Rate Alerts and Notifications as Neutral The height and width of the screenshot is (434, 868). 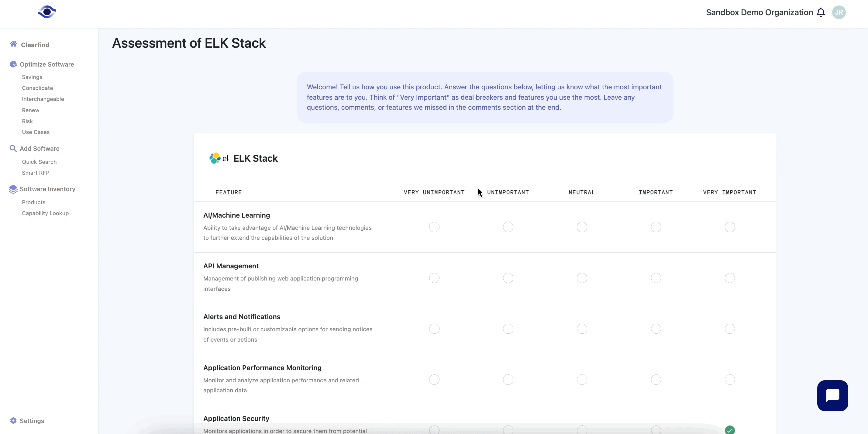pos(582,329)
